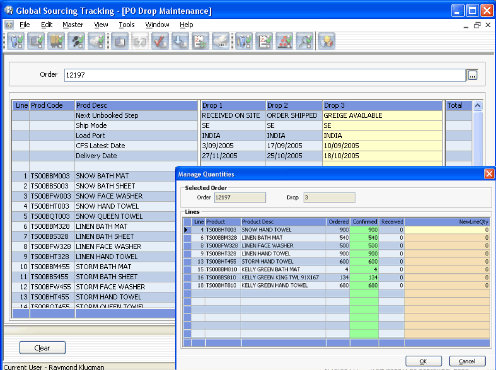Click the main Order input field containing 12197

pos(265,75)
